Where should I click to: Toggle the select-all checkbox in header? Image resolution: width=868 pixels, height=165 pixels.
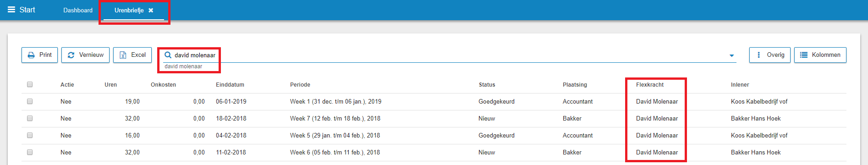[30, 84]
